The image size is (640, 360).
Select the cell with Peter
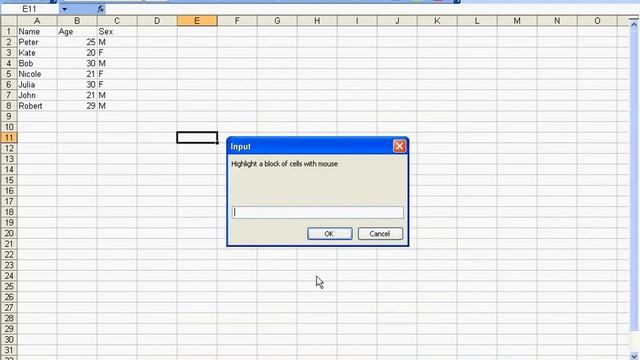pos(37,42)
